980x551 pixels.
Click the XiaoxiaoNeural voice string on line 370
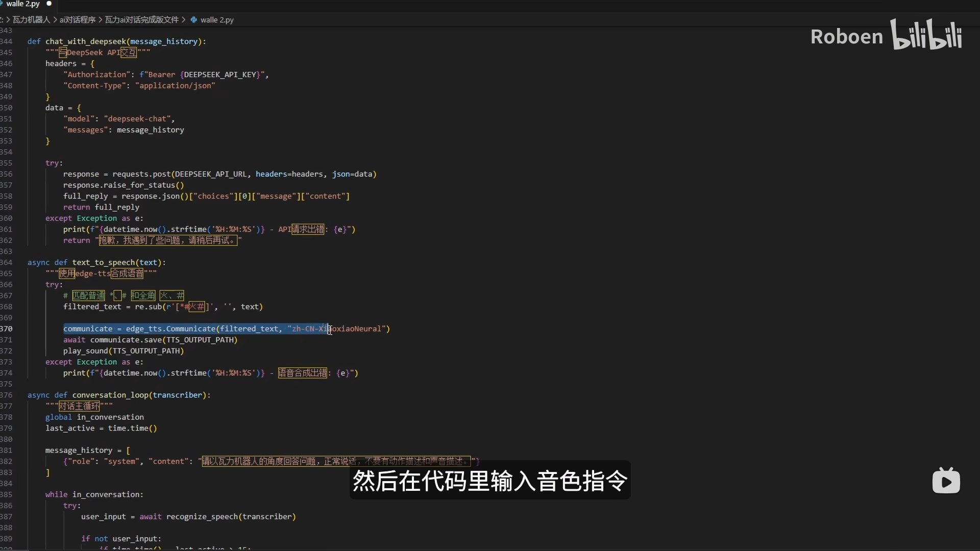[x=352, y=329]
